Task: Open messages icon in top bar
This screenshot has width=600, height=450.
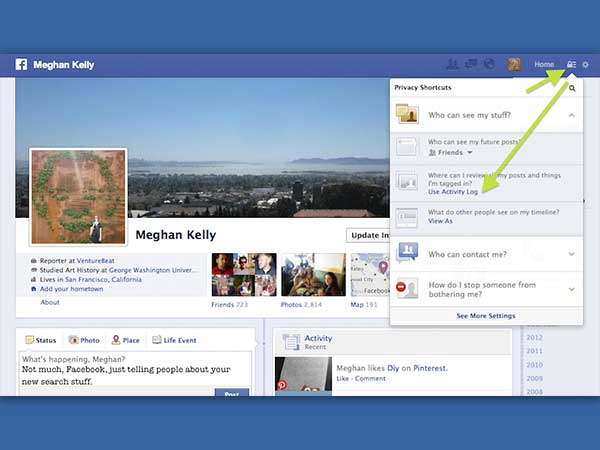Action: click(470, 64)
